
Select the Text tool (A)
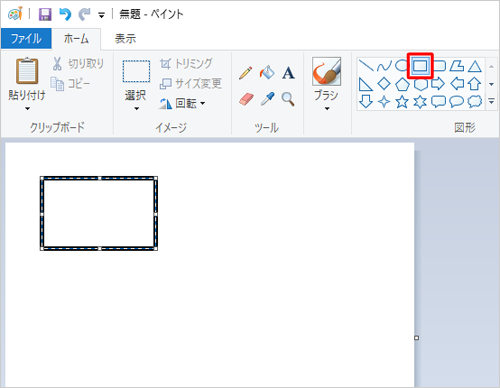[288, 73]
